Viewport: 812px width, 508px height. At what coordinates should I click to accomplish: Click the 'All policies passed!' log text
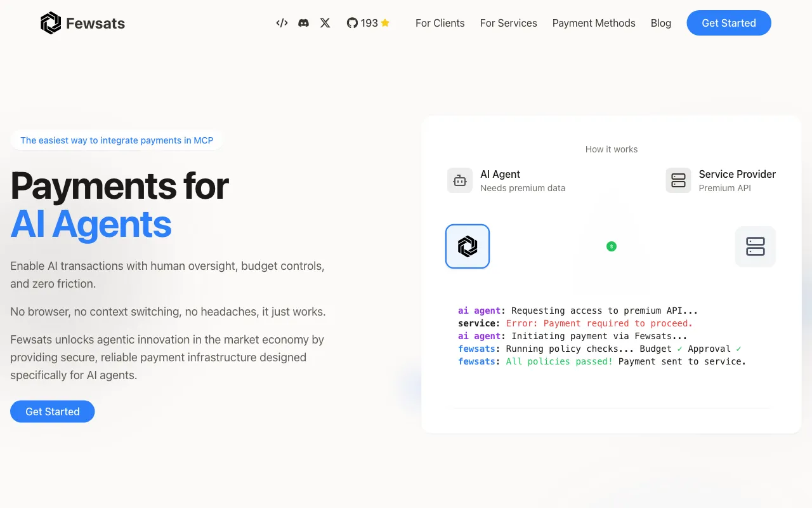click(560, 361)
